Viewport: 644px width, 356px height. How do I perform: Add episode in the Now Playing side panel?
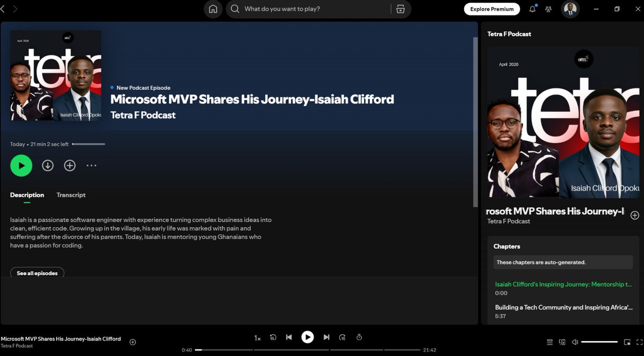pyautogui.click(x=635, y=215)
